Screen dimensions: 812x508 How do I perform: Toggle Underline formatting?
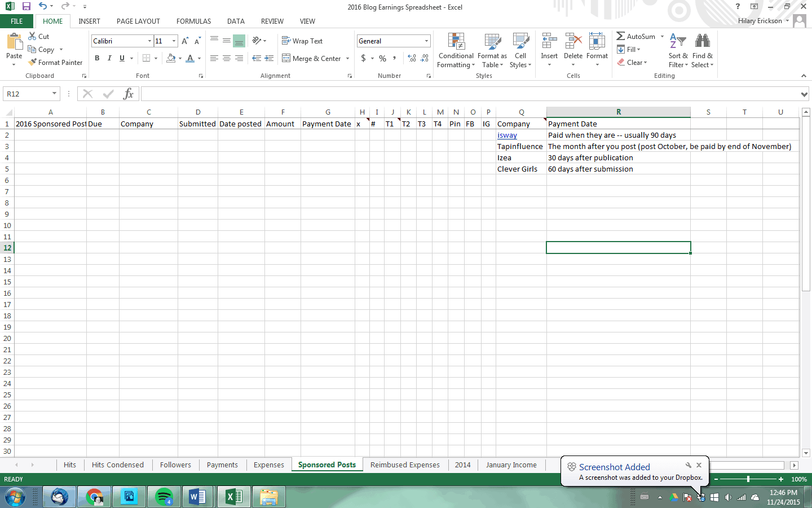(122, 58)
